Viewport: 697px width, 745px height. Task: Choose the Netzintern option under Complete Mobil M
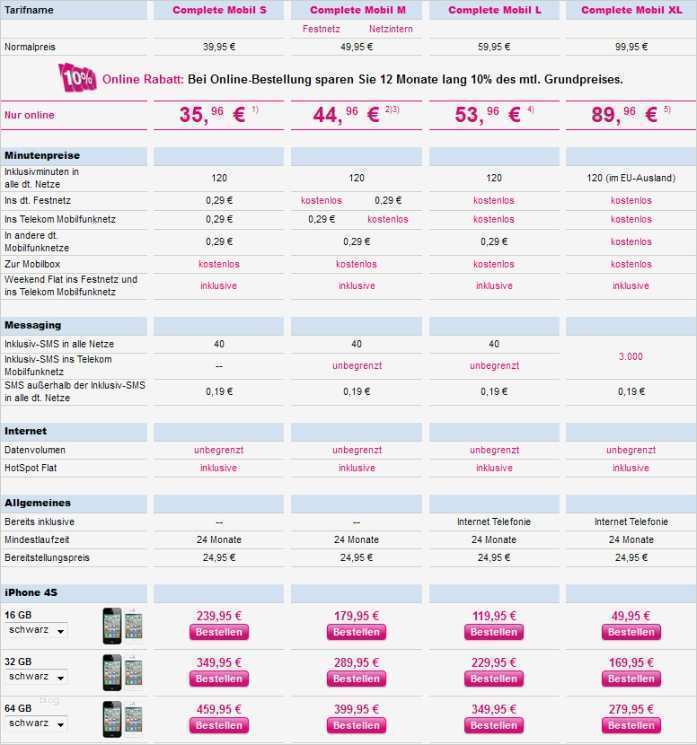(391, 29)
